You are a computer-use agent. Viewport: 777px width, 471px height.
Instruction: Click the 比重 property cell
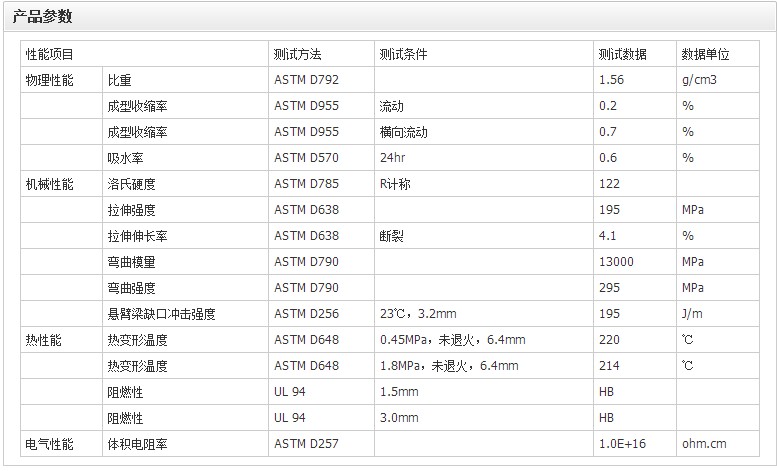[x=119, y=80]
